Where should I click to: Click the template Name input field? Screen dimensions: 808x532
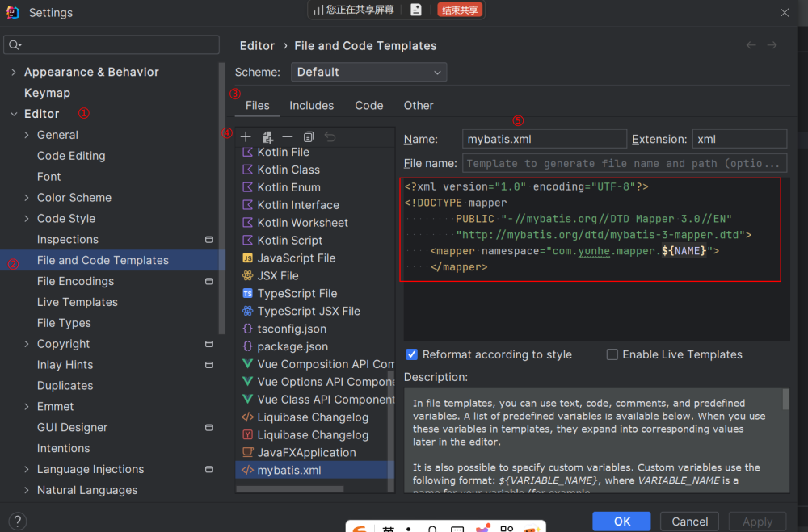click(544, 139)
